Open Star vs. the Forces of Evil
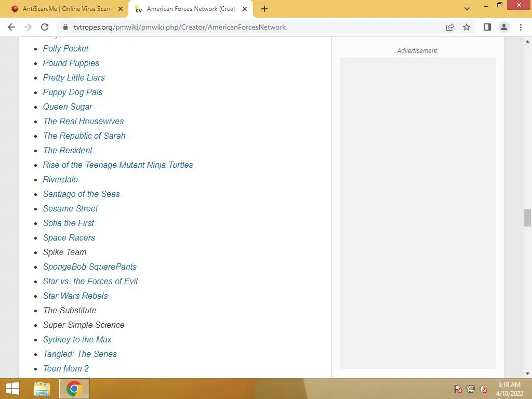The height and width of the screenshot is (399, 532). point(90,281)
